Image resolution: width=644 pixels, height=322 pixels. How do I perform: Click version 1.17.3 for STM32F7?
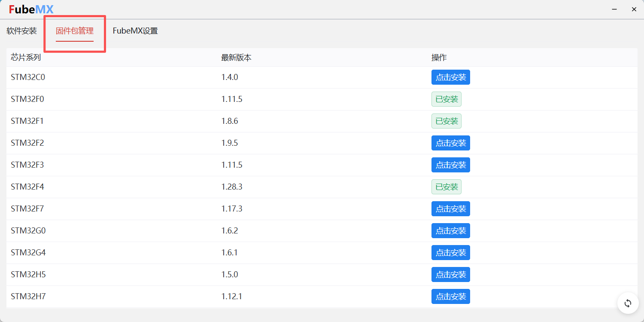pos(232,209)
